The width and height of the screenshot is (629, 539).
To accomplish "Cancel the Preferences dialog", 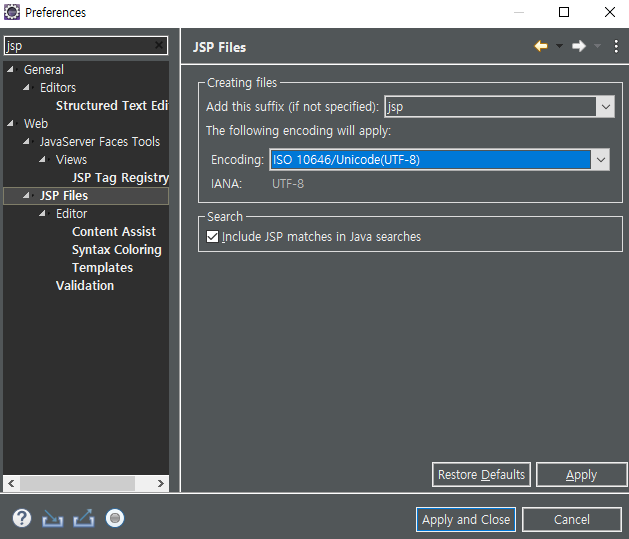I will 572,519.
